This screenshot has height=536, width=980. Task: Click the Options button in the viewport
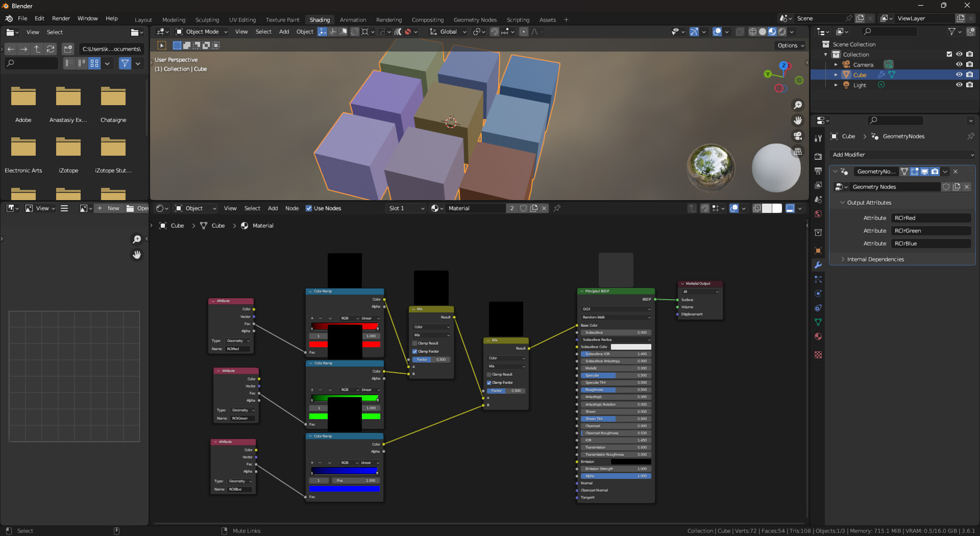(790, 45)
